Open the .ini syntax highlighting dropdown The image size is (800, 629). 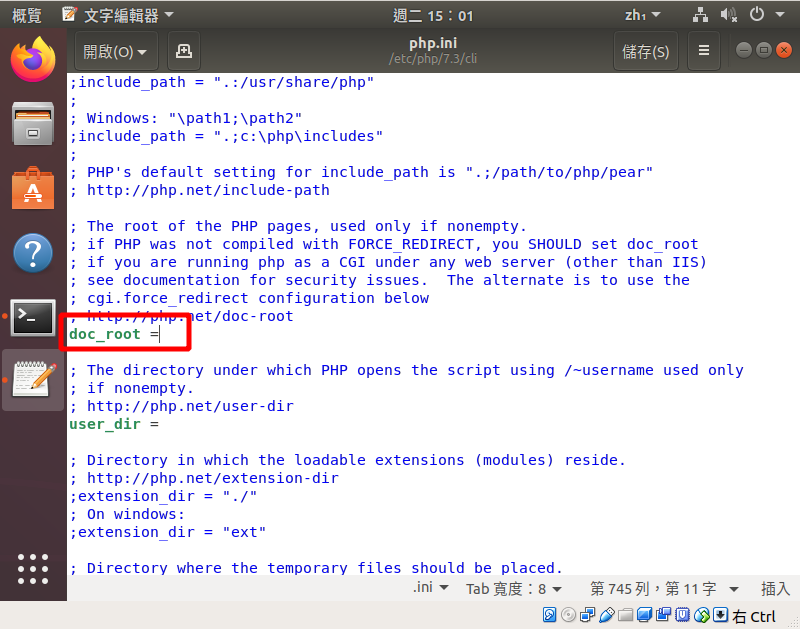tap(431, 588)
